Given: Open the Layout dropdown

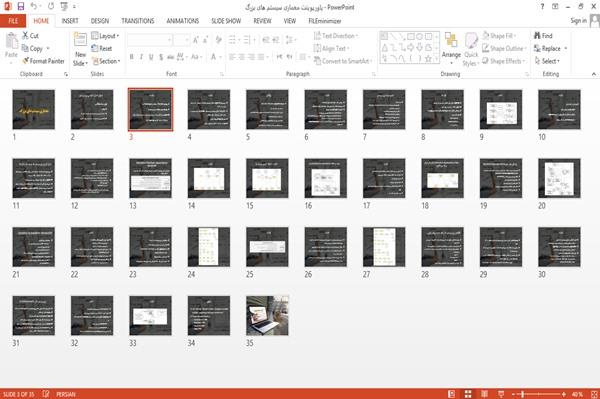Looking at the screenshot, I should pyautogui.click(x=105, y=36).
